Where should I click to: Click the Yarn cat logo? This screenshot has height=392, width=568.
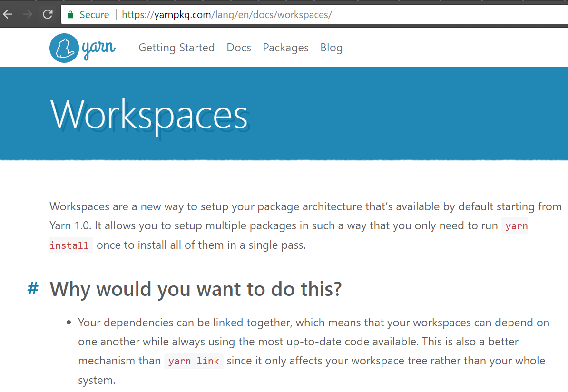(x=64, y=48)
